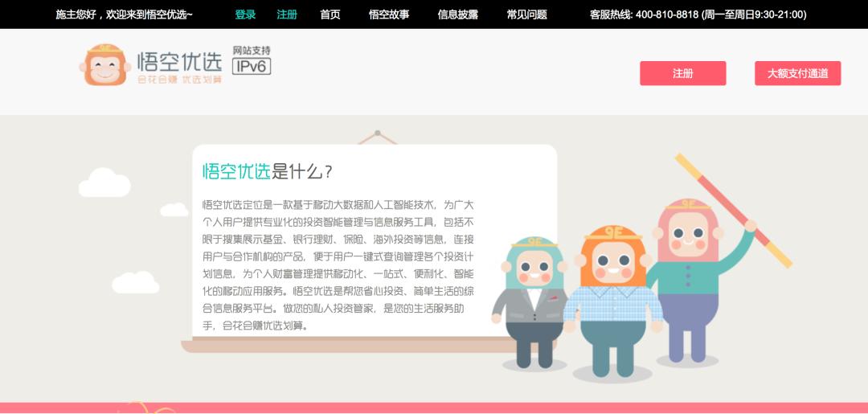Click the welcome greeting text in top bar

pos(124,15)
